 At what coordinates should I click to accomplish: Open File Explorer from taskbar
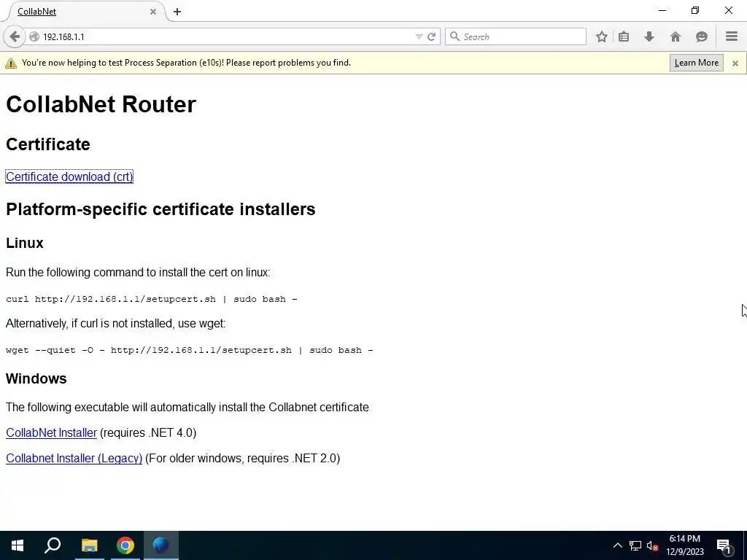(x=89, y=545)
